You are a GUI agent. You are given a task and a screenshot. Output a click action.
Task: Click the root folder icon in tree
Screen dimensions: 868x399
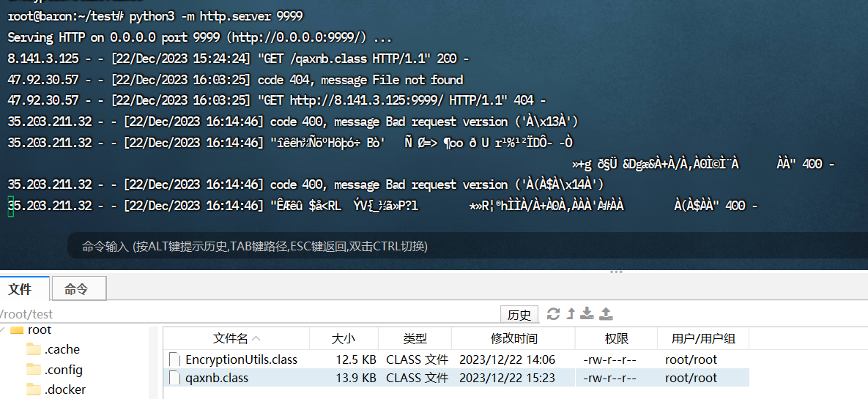pyautogui.click(x=17, y=330)
